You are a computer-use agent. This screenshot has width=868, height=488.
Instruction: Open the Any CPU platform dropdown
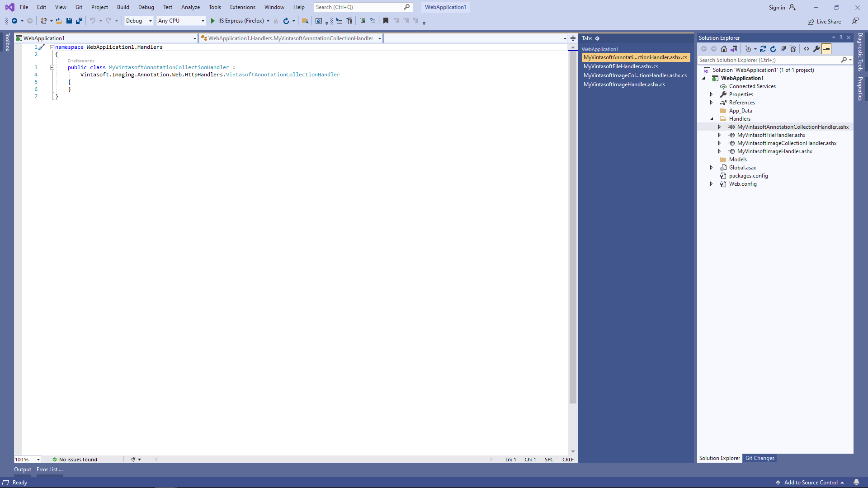(180, 21)
